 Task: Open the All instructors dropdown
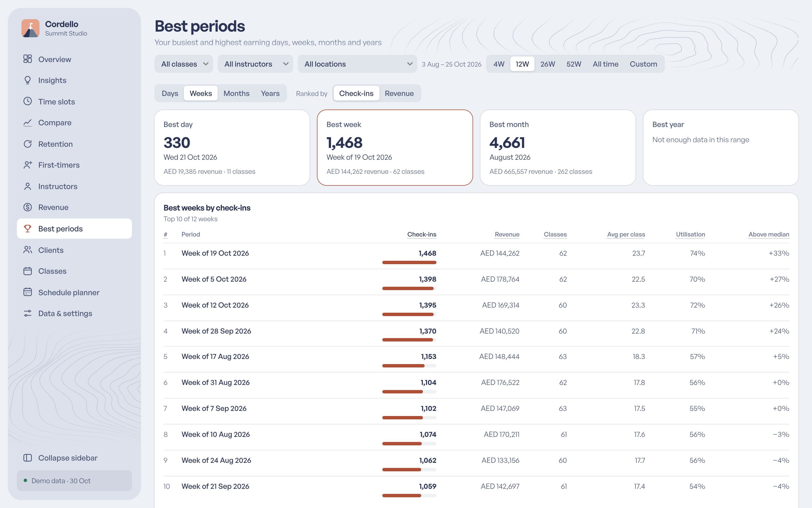[255, 64]
